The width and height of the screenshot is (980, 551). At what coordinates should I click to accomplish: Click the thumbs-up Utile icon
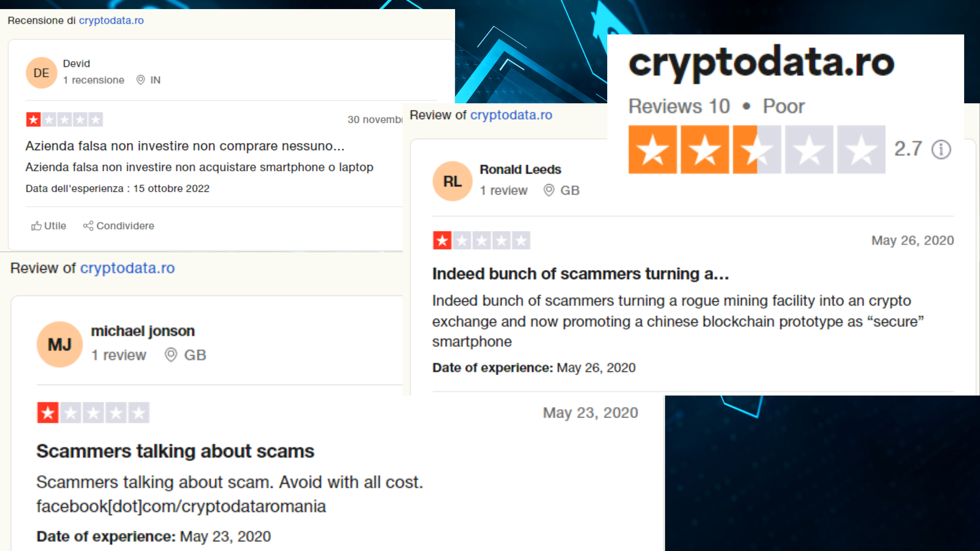(x=37, y=226)
